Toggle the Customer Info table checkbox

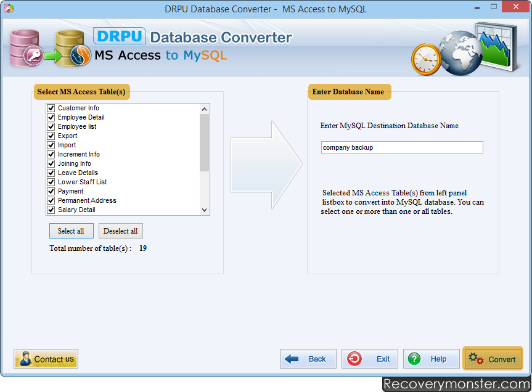(51, 108)
